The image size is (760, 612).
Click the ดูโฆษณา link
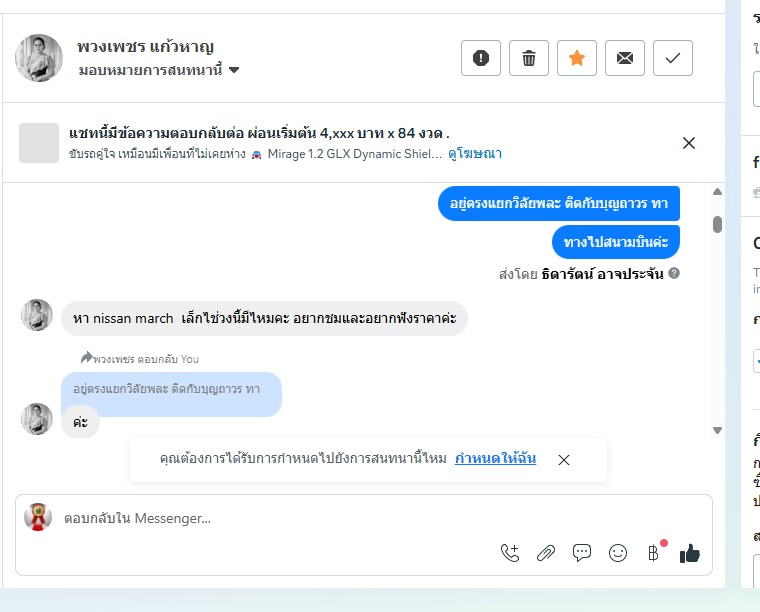coord(475,154)
